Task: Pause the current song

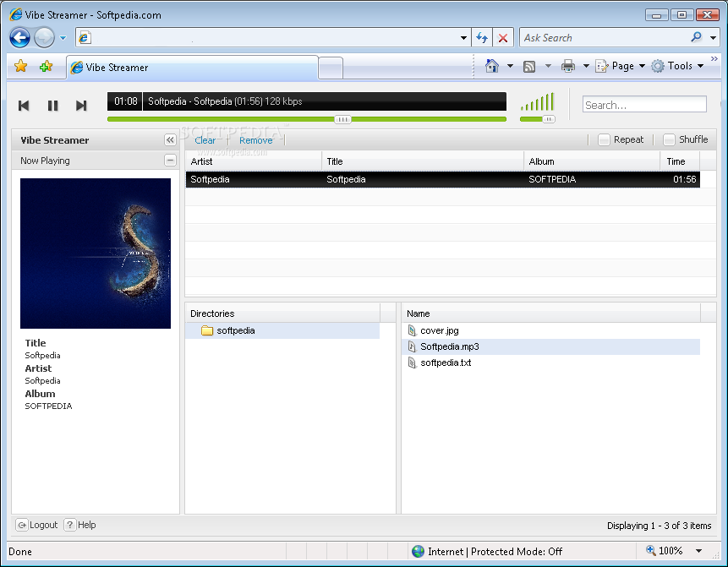Action: [x=53, y=106]
